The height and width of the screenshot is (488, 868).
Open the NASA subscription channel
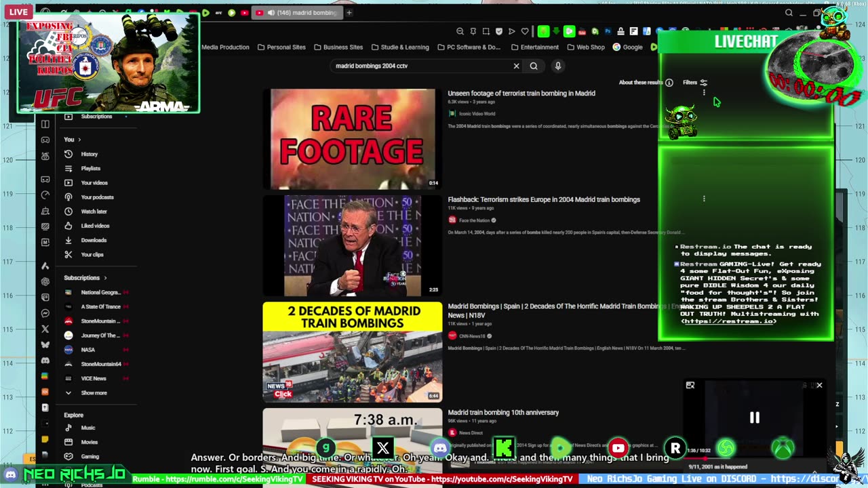[x=87, y=350]
